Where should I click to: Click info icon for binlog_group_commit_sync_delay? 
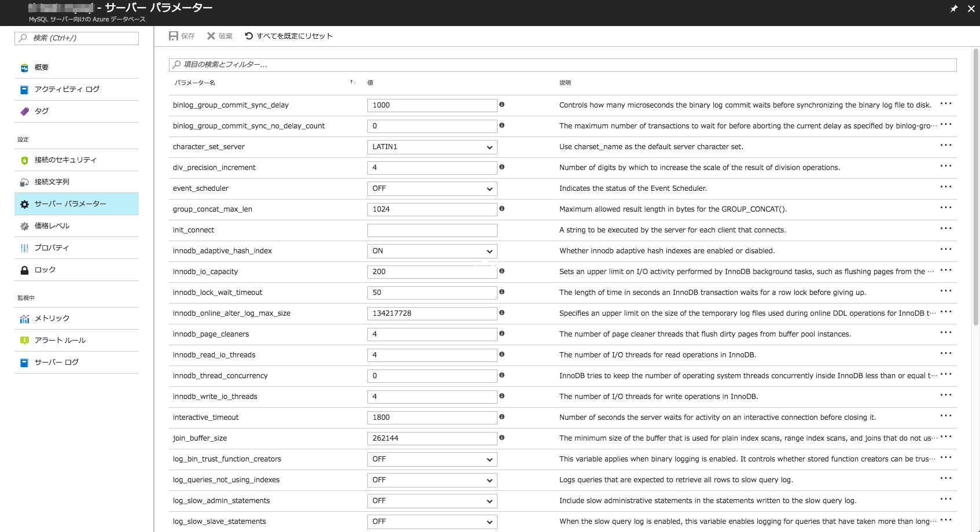(502, 105)
